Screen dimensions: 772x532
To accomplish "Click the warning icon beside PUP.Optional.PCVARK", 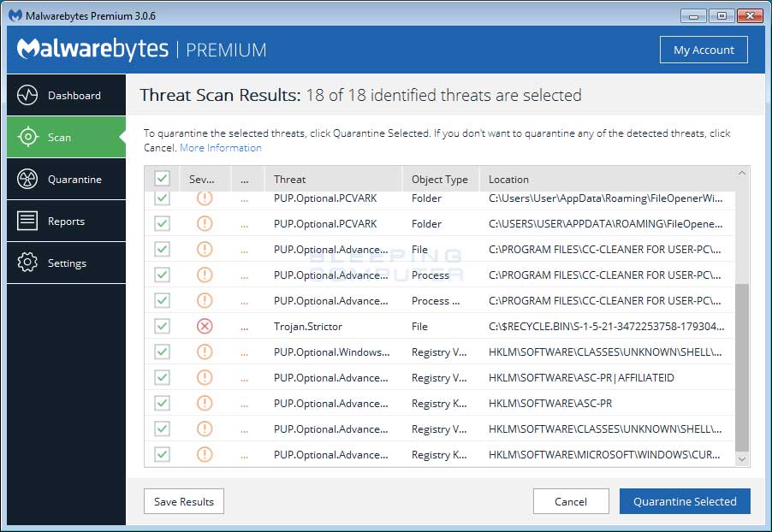I will [x=204, y=198].
